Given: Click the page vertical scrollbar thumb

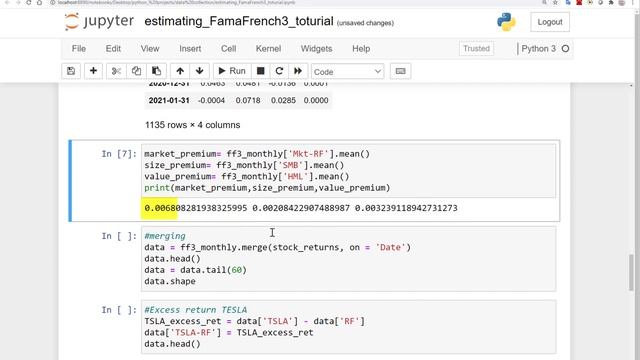Looking at the screenshot, I should point(631,273).
